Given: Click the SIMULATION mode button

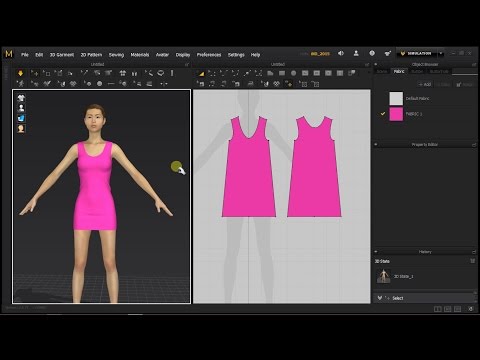Looking at the screenshot, I should [x=417, y=53].
